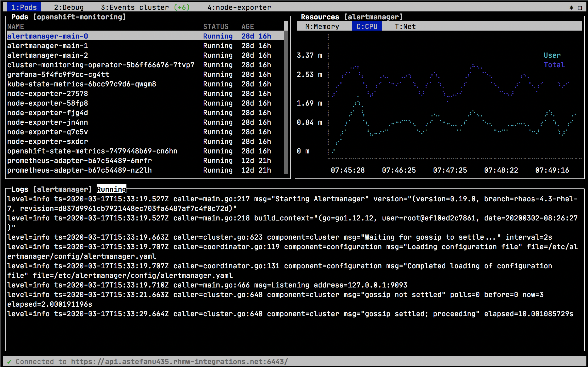Select the T:Net resource tab
The width and height of the screenshot is (588, 367).
coord(405,26)
